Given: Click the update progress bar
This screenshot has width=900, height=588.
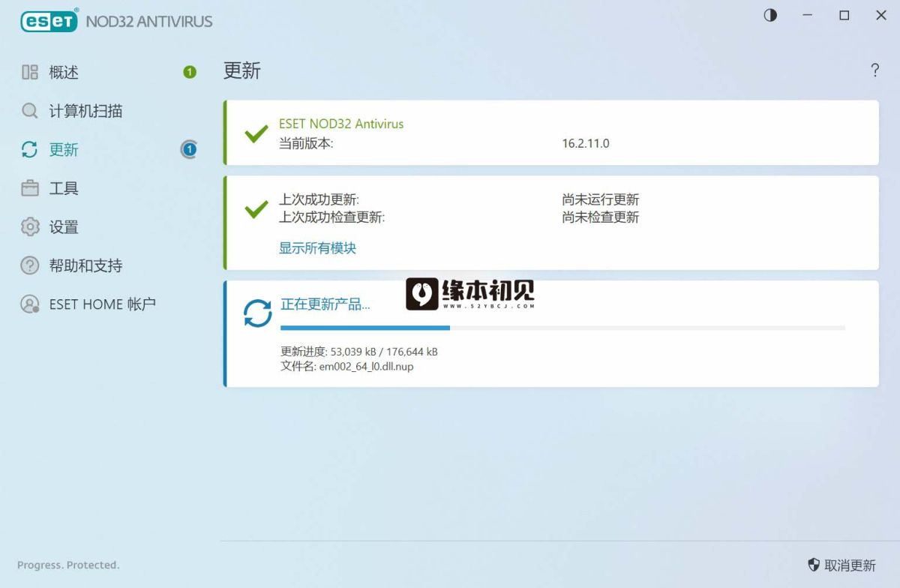Looking at the screenshot, I should [x=562, y=328].
